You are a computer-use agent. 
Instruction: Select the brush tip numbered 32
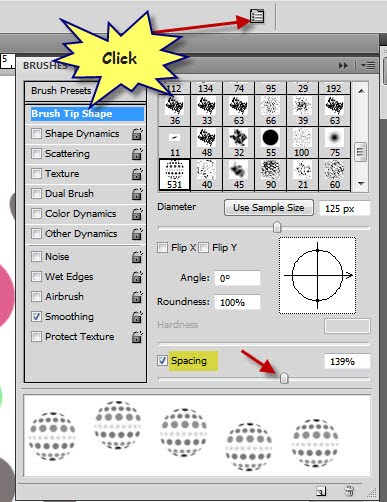coord(239,143)
